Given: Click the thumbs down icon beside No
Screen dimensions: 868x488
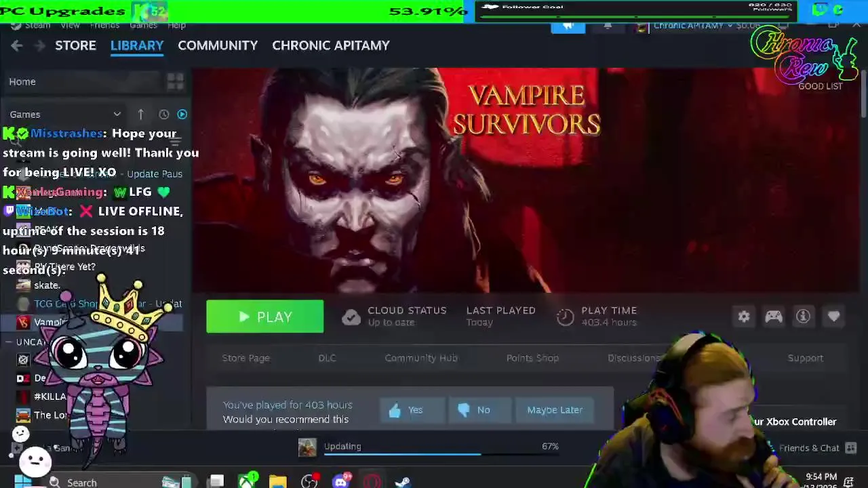Looking at the screenshot, I should coord(464,410).
